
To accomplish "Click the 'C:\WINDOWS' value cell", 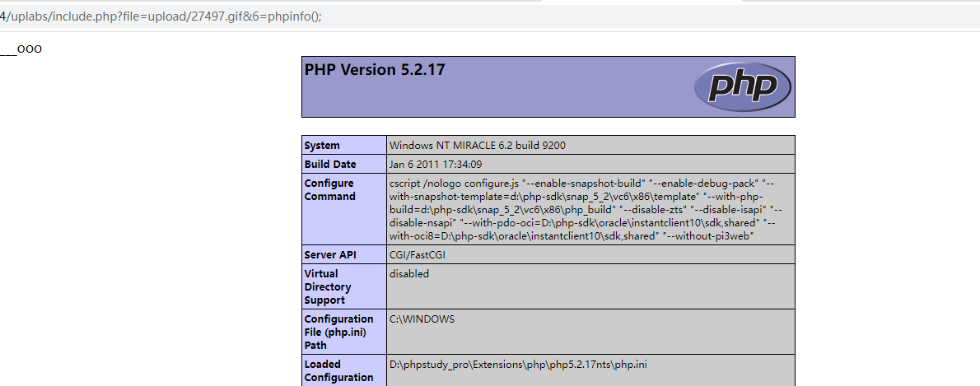I will pyautogui.click(x=591, y=332).
